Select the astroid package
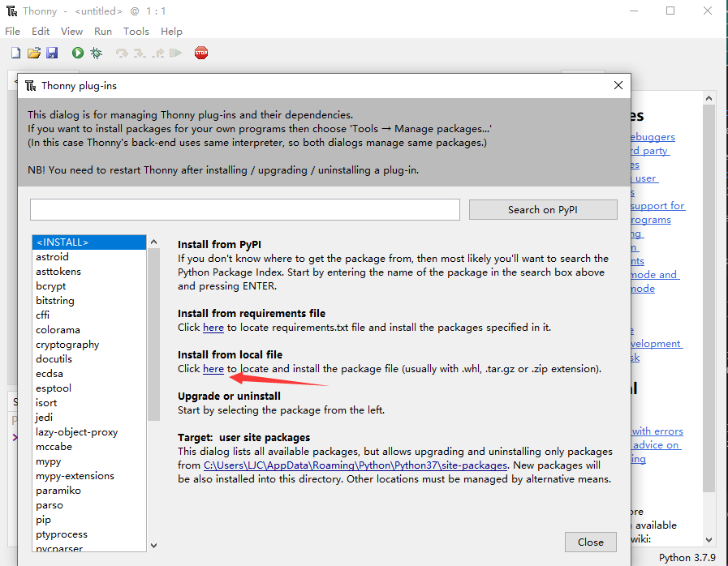The height and width of the screenshot is (566, 728). pos(89,257)
